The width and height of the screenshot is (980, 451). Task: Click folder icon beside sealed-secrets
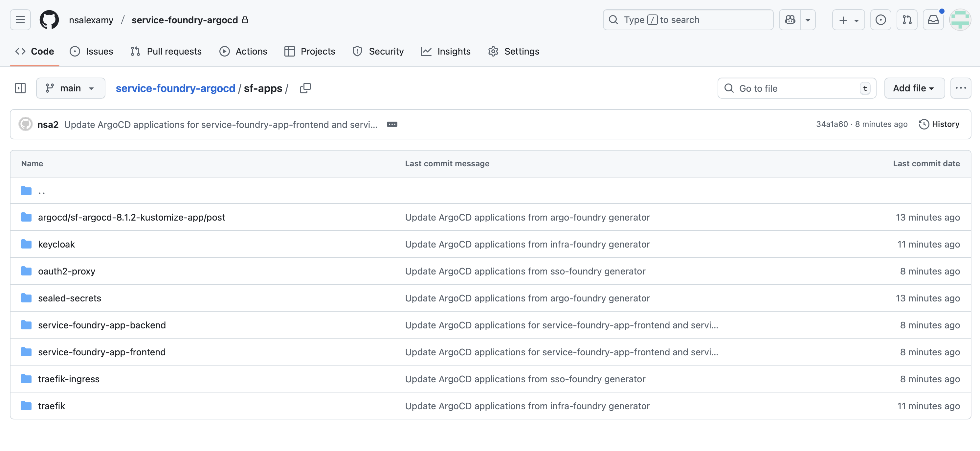coord(26,298)
